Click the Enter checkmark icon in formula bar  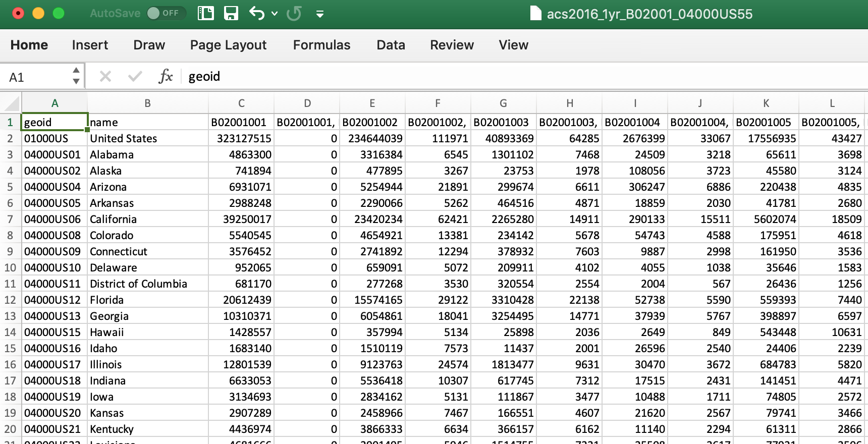135,76
